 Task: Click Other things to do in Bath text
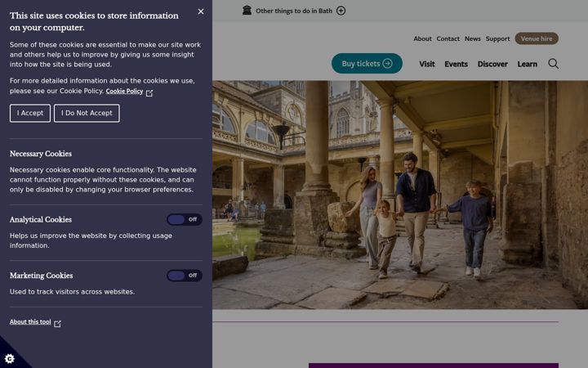(x=294, y=11)
